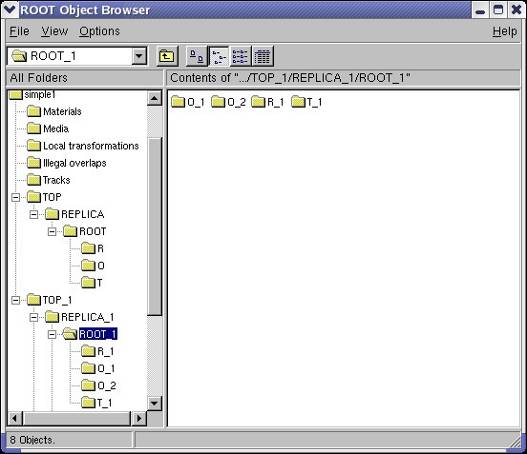Open the View menu
The height and width of the screenshot is (454, 527).
pos(54,31)
